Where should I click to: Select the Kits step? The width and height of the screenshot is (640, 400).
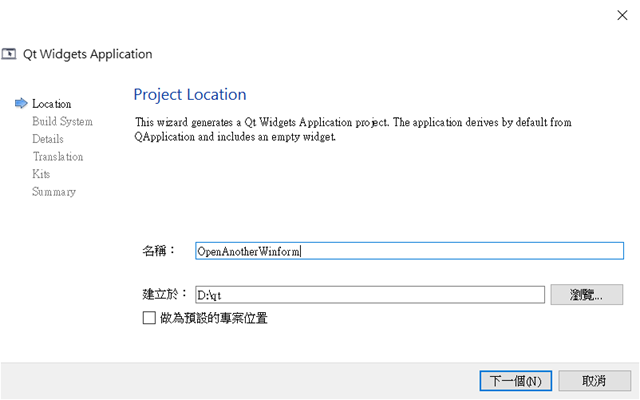(41, 174)
